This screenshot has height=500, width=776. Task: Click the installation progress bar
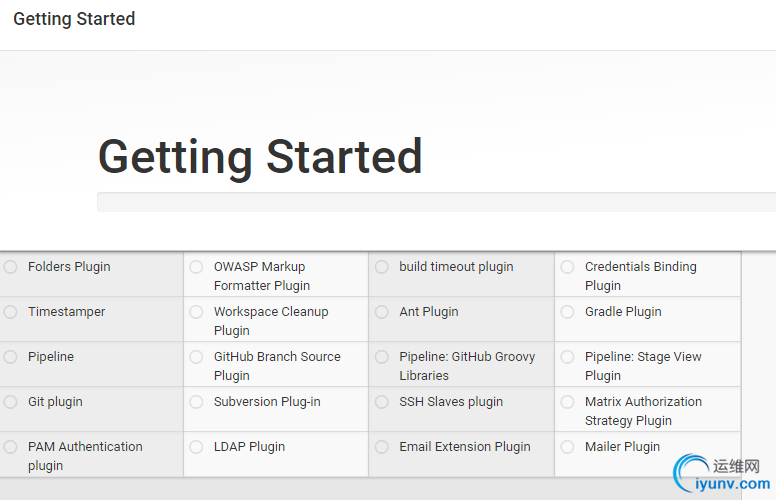pos(436,202)
